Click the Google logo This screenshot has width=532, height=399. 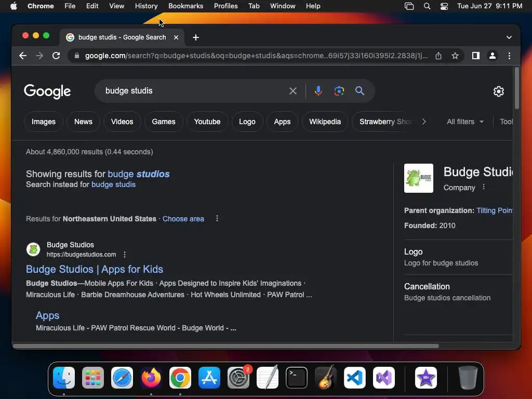click(47, 91)
